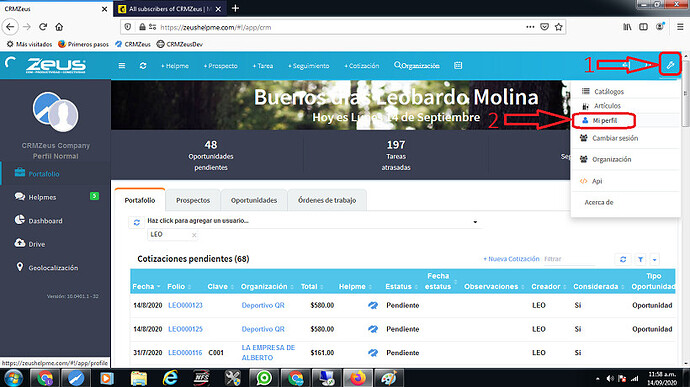Viewport: 690px width, 387px height.
Task: Open Deportivo QR link in LEO000123 row
Action: point(263,305)
